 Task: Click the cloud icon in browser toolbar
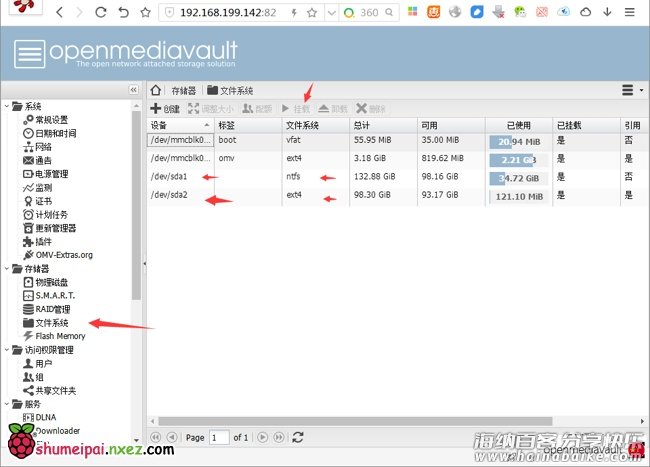click(x=585, y=12)
